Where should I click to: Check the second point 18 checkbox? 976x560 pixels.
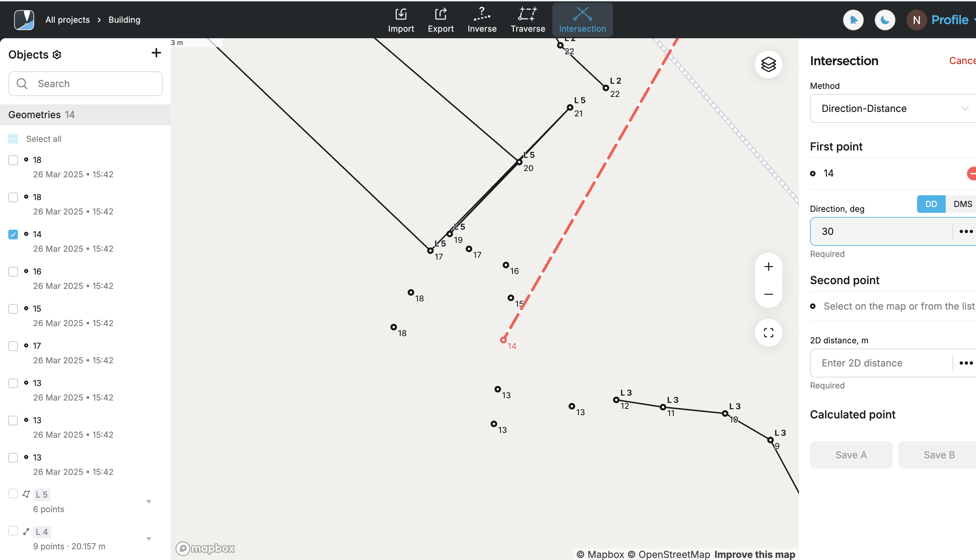[13, 197]
